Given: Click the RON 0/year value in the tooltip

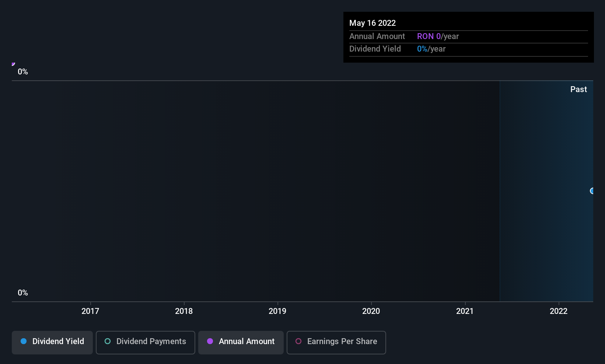Looking at the screenshot, I should tap(438, 36).
